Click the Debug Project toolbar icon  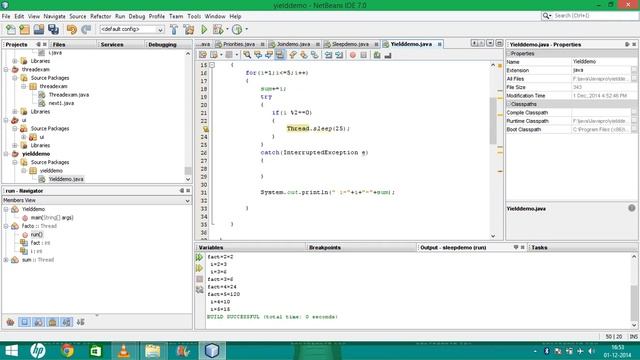pyautogui.click(x=218, y=29)
